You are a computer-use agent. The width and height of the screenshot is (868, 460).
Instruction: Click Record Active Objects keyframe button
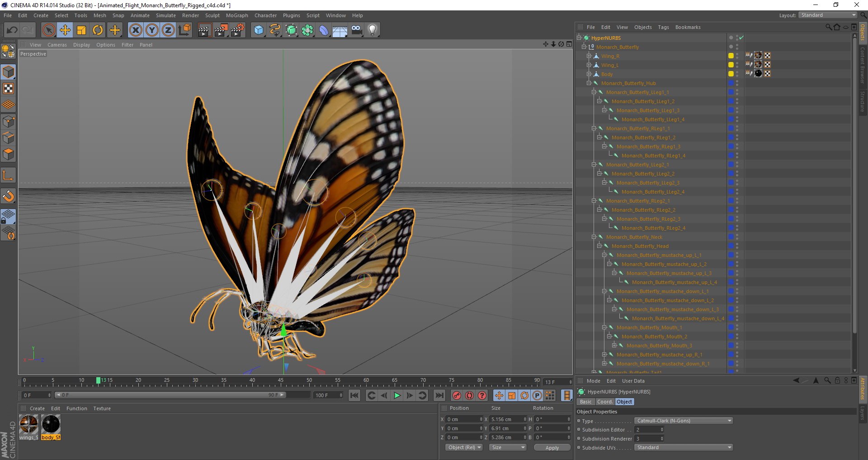(x=457, y=395)
